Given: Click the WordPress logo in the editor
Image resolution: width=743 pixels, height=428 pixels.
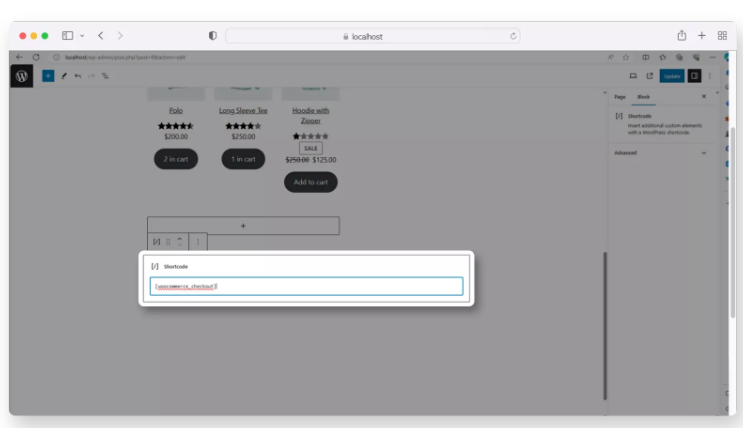Looking at the screenshot, I should pyautogui.click(x=22, y=76).
